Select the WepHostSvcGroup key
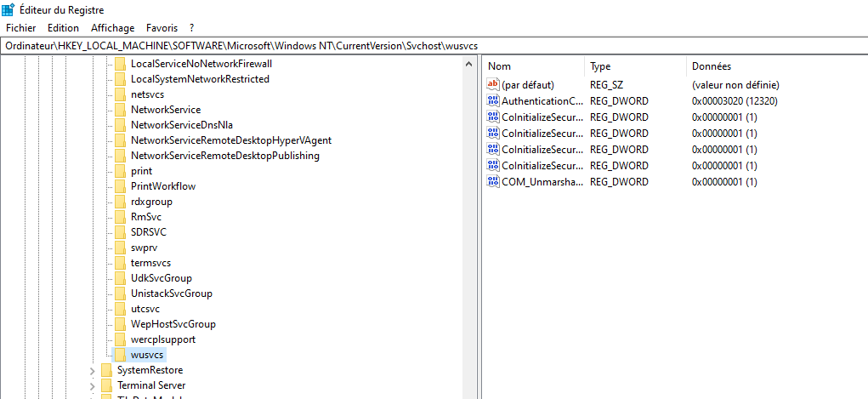This screenshot has width=868, height=399. [x=173, y=324]
